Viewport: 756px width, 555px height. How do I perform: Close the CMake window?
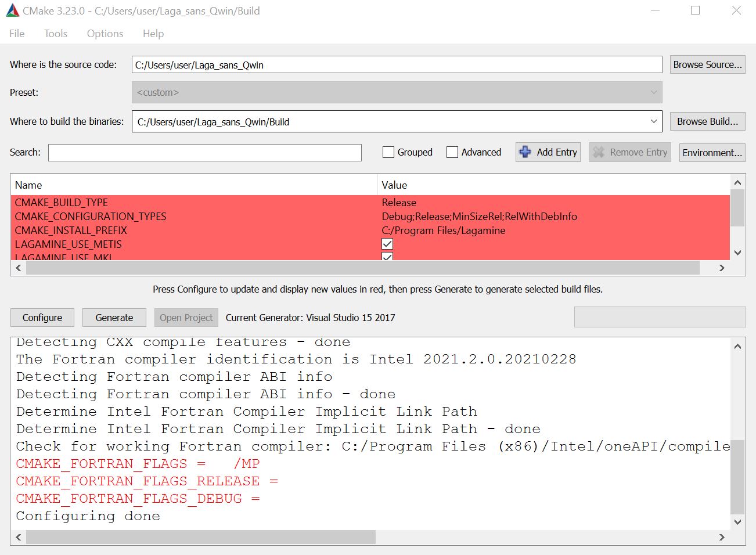click(x=736, y=10)
